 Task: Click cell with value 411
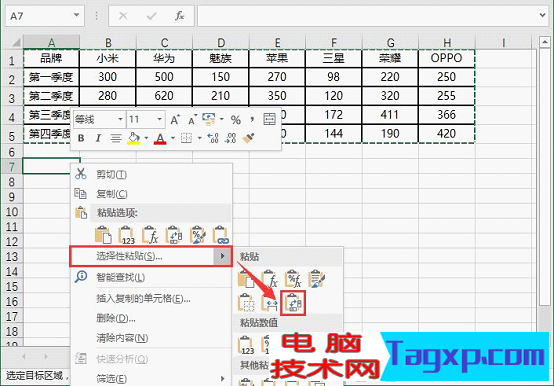390,114
